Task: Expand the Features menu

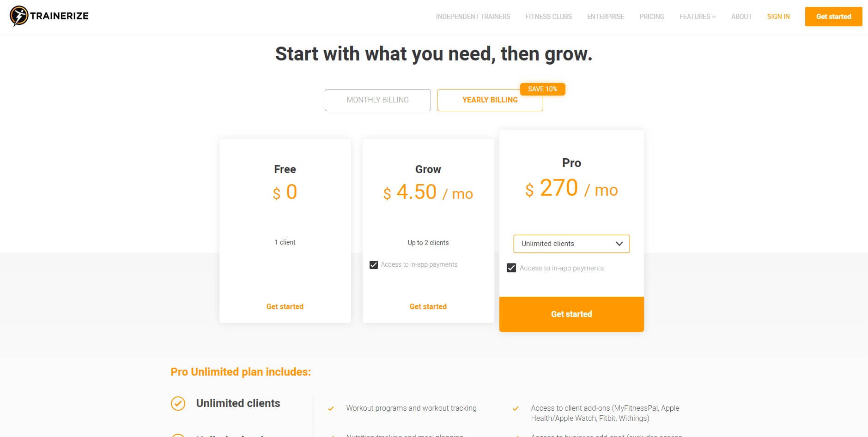Action: (698, 17)
